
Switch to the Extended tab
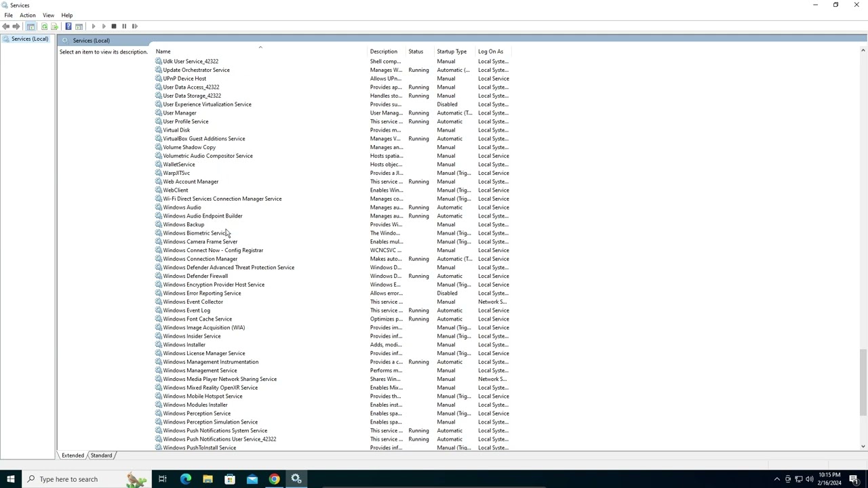coord(73,455)
